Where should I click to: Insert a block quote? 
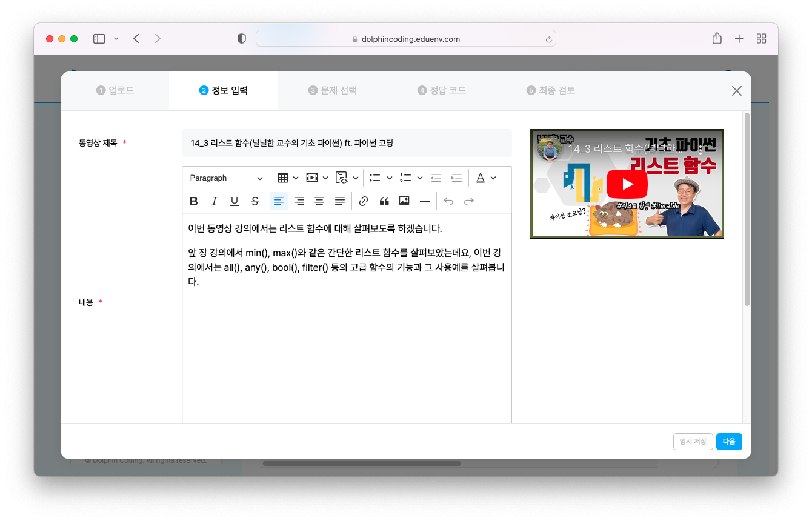384,201
